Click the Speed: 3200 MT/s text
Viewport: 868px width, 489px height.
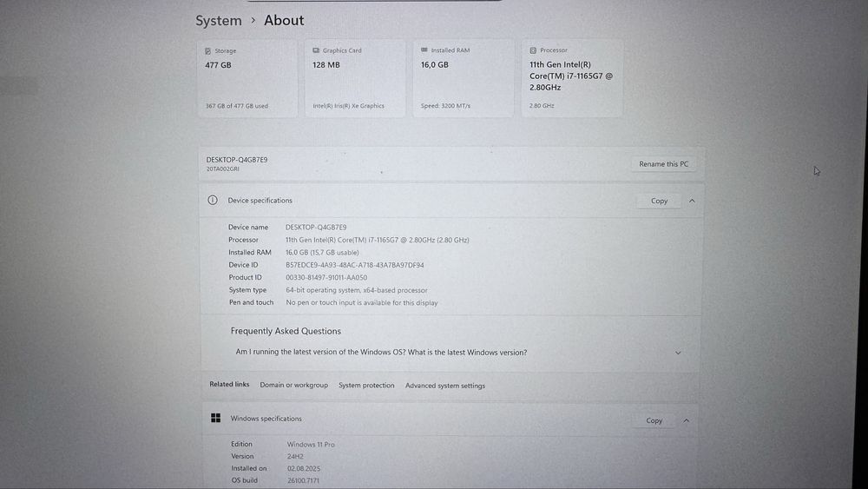pyautogui.click(x=445, y=105)
